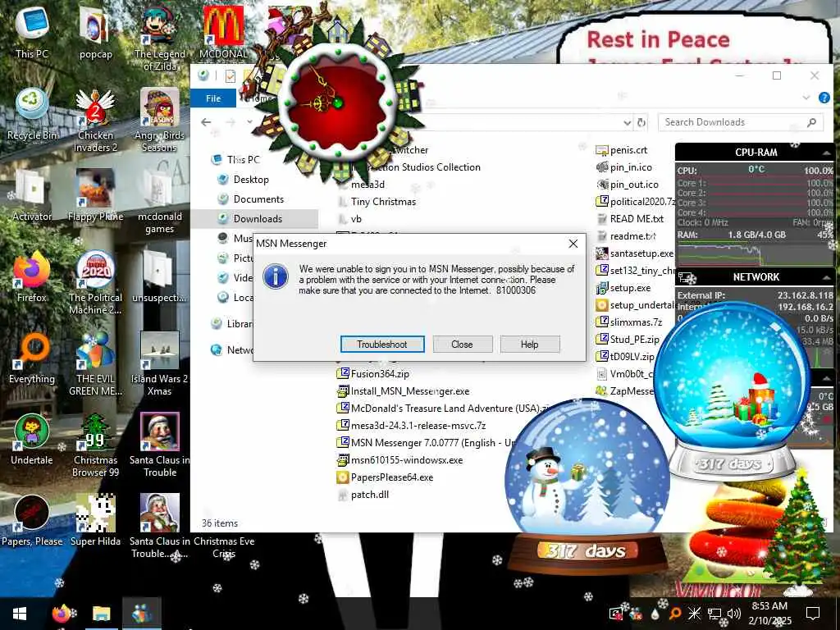Open Recycle Bin on desktop
The height and width of the screenshot is (630, 840).
(x=32, y=114)
